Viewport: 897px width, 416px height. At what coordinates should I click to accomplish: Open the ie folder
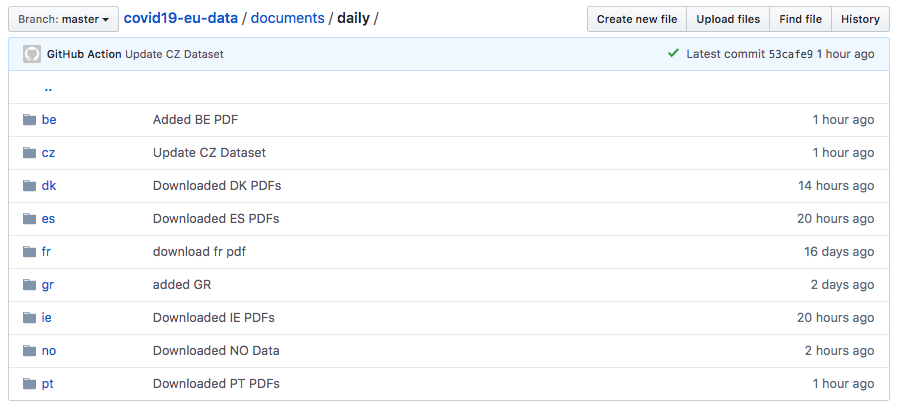46,318
